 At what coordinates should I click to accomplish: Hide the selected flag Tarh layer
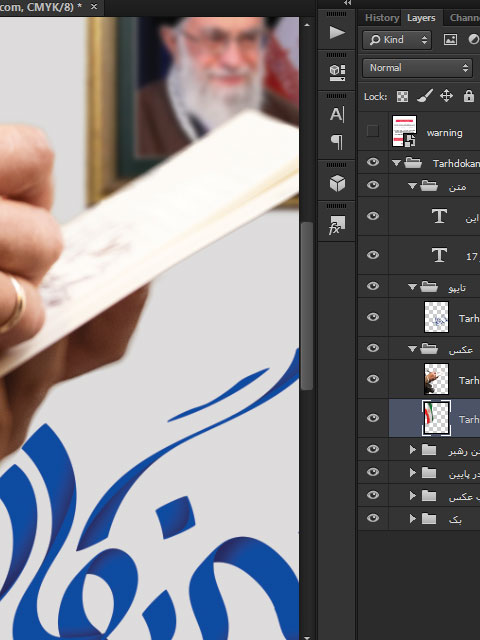coord(373,418)
